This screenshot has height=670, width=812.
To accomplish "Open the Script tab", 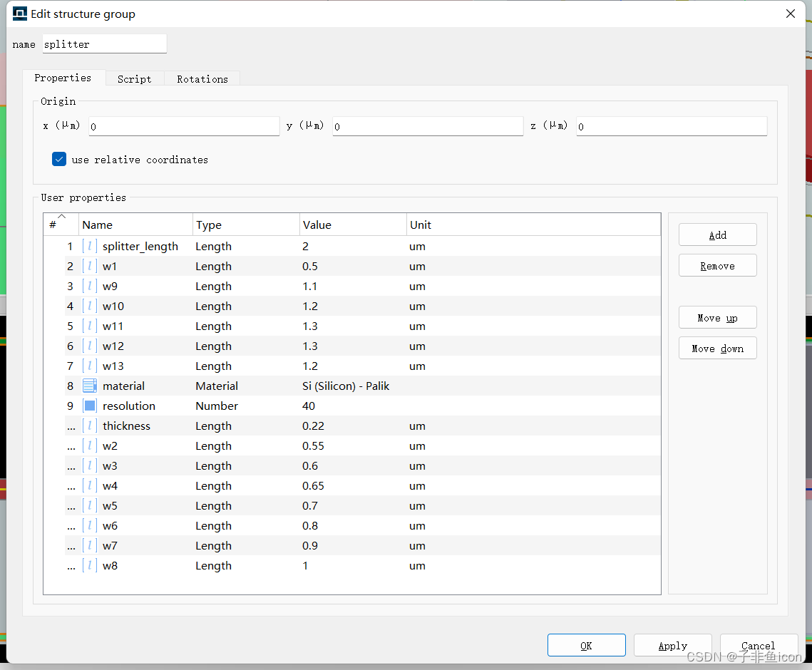I will click(135, 78).
